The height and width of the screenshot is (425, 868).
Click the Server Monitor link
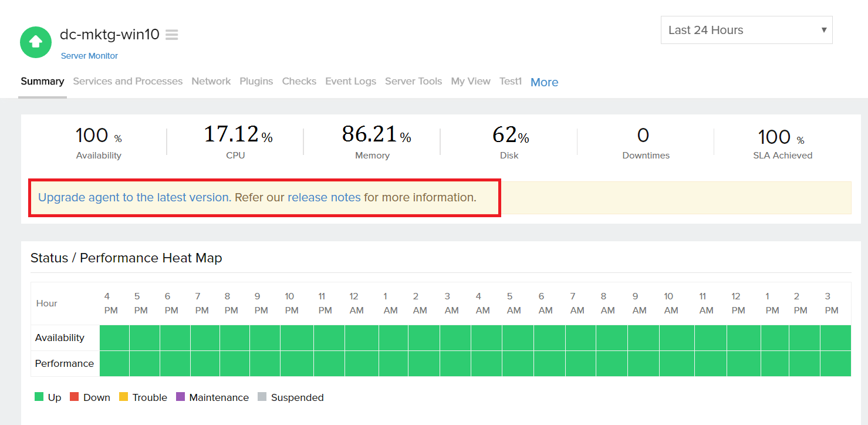(89, 56)
